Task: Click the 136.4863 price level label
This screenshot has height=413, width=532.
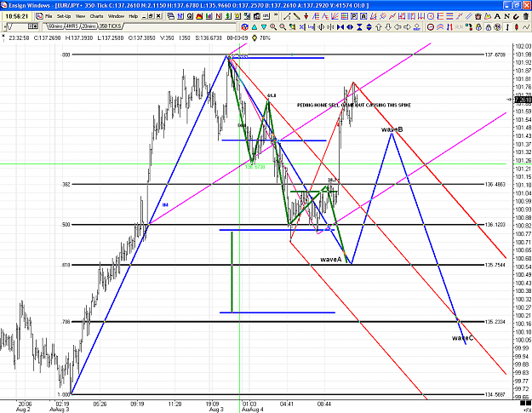Action: click(495, 184)
